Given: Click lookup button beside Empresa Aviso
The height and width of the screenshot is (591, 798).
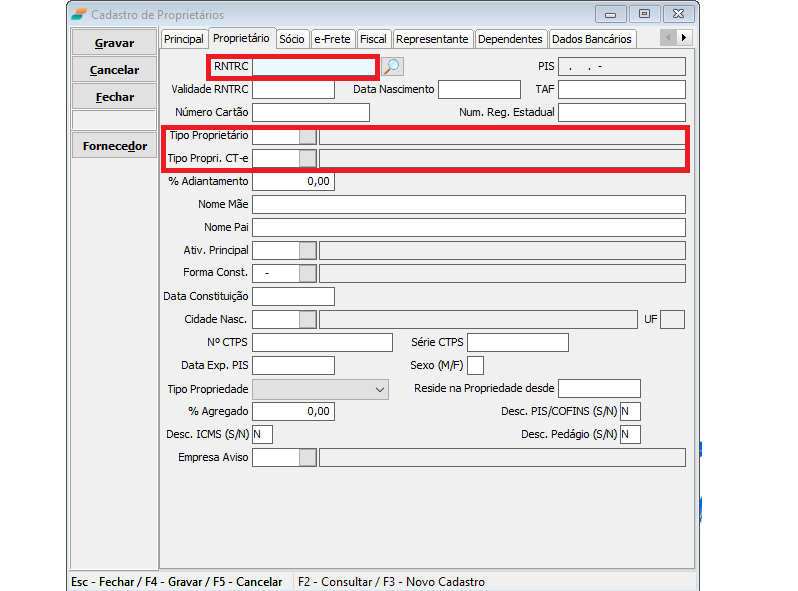Looking at the screenshot, I should pyautogui.click(x=308, y=458).
